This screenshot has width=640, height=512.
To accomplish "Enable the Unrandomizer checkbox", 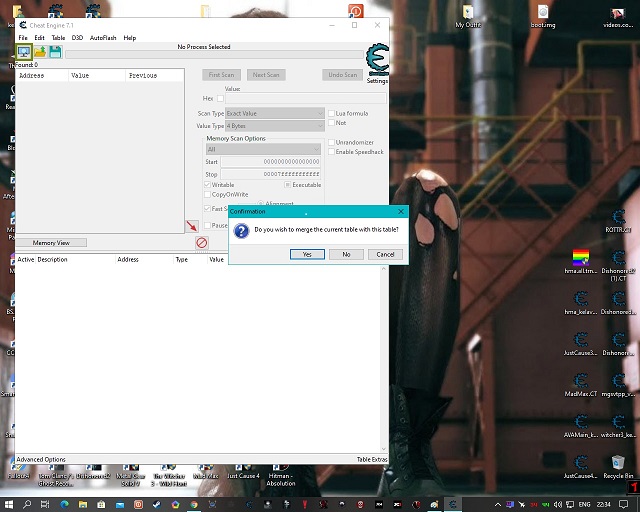I will (331, 142).
